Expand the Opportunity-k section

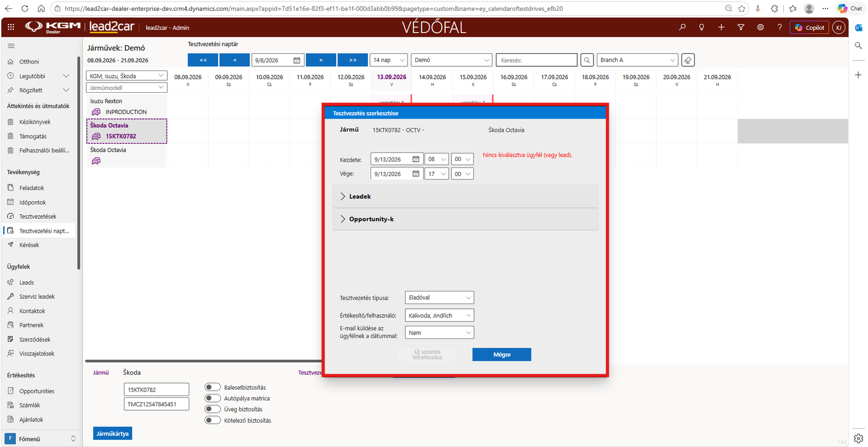pos(465,219)
